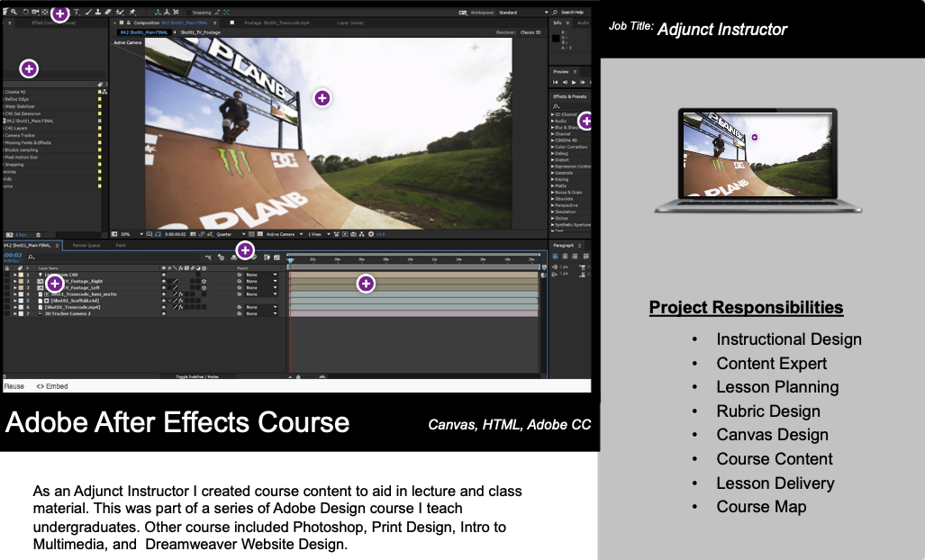
Task: Click the Classic 3D renderer button
Action: pos(531,32)
